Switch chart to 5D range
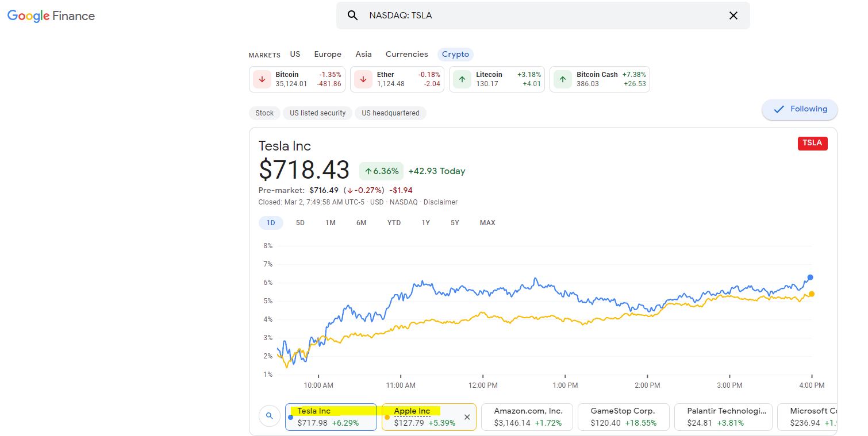 pyautogui.click(x=300, y=223)
